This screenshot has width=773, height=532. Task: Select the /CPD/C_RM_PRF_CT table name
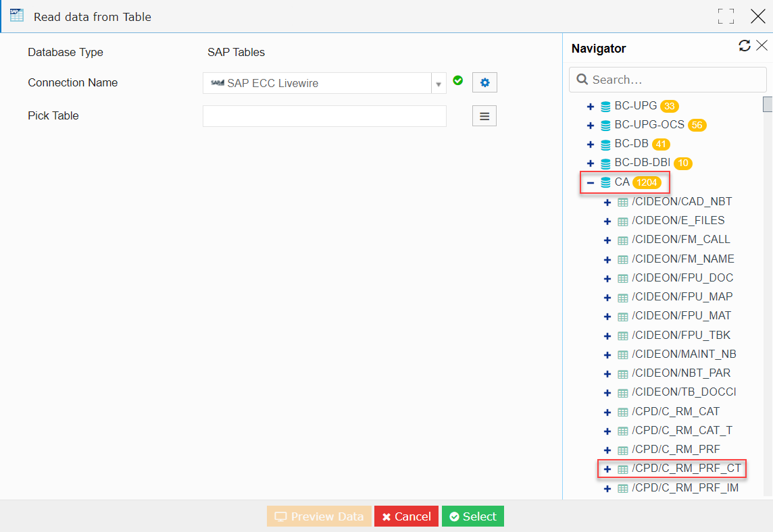click(x=687, y=469)
